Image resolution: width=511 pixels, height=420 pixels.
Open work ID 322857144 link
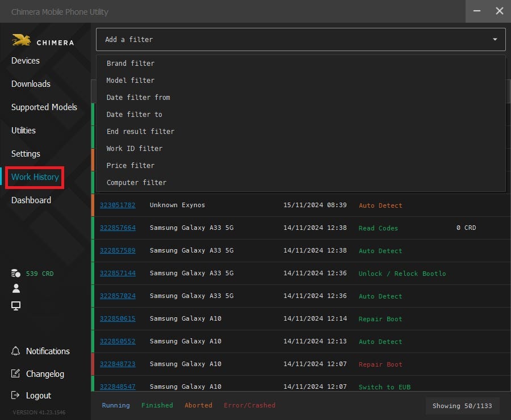[118, 273]
